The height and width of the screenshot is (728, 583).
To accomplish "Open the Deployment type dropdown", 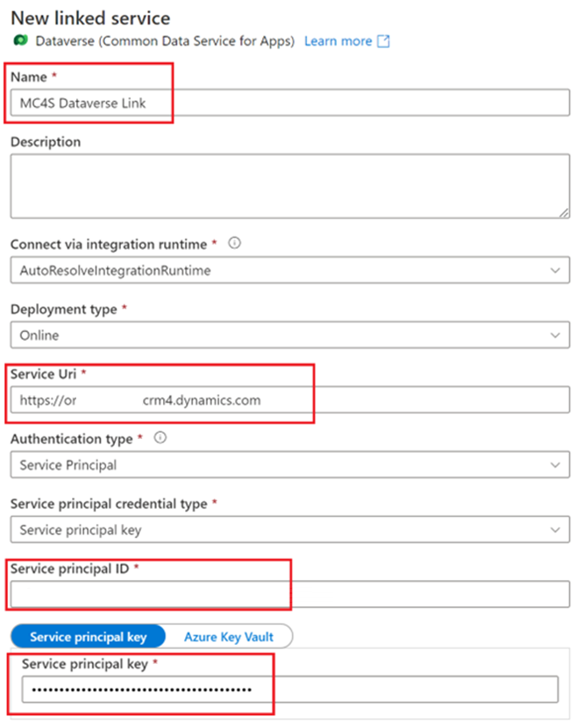I will [x=290, y=335].
